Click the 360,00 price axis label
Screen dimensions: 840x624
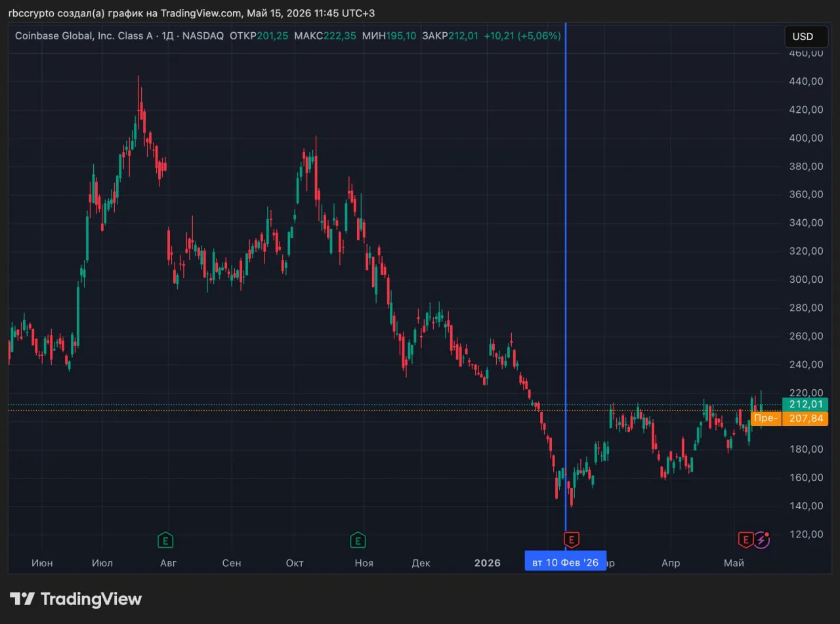coord(806,194)
